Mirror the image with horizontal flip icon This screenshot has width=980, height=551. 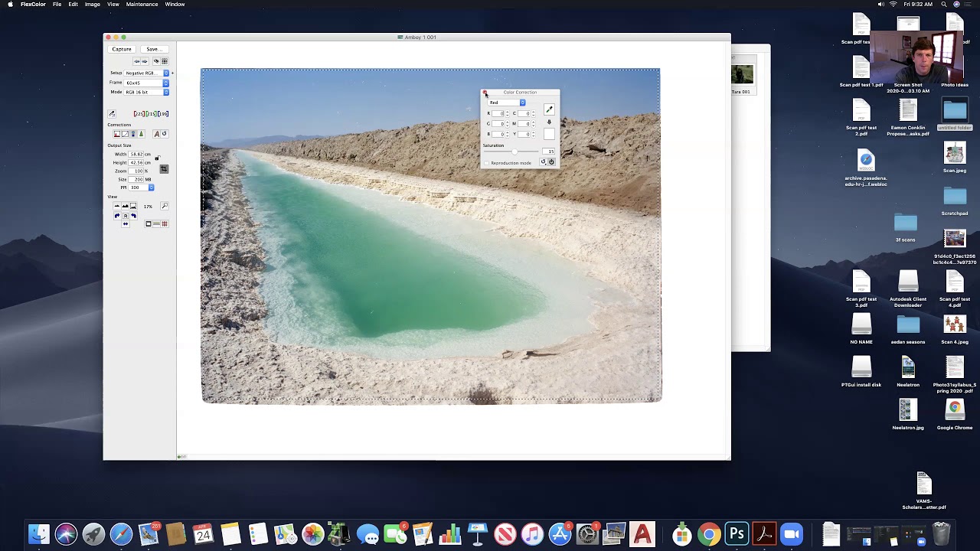pyautogui.click(x=126, y=224)
